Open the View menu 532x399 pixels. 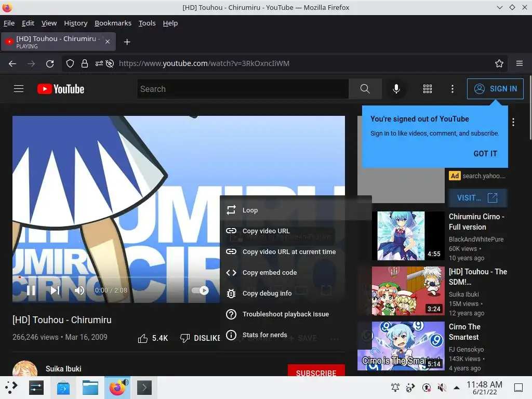pos(49,23)
